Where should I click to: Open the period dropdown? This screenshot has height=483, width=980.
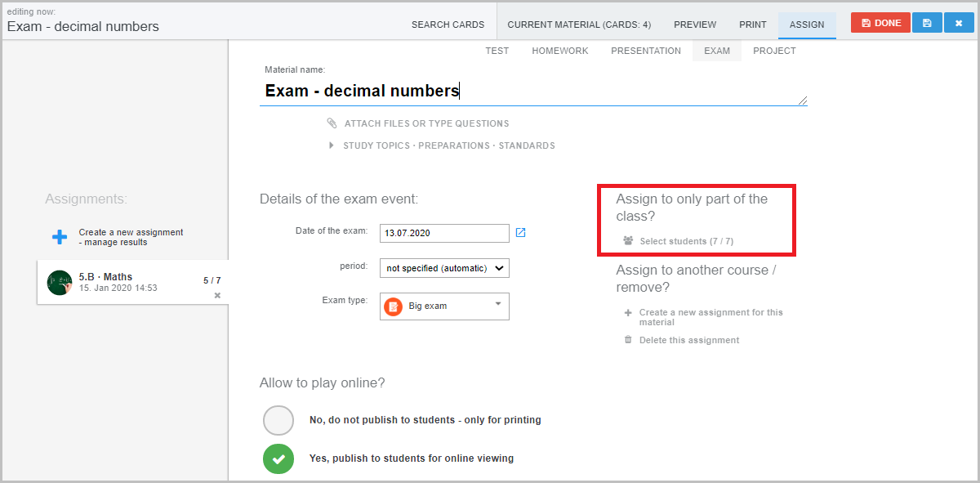pyautogui.click(x=444, y=267)
